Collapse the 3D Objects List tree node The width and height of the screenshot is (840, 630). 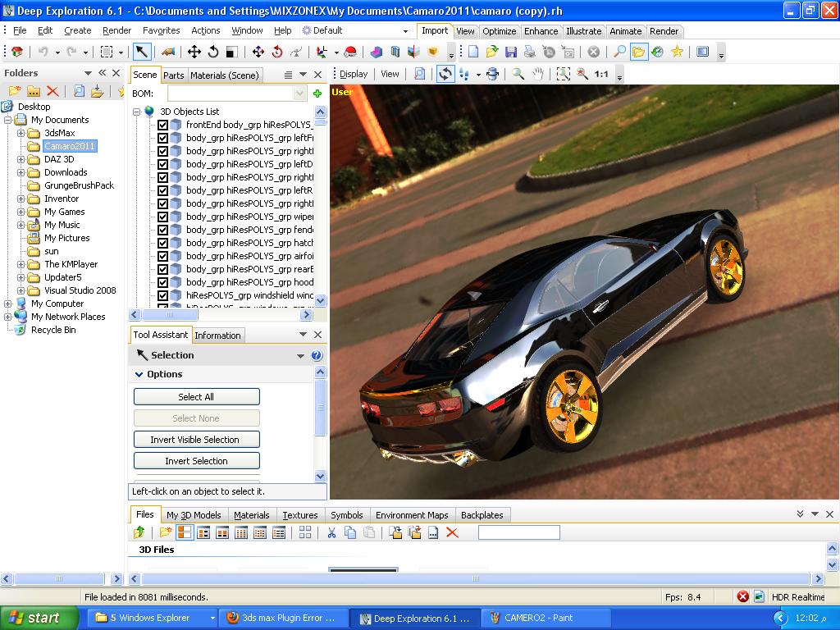coord(137,112)
